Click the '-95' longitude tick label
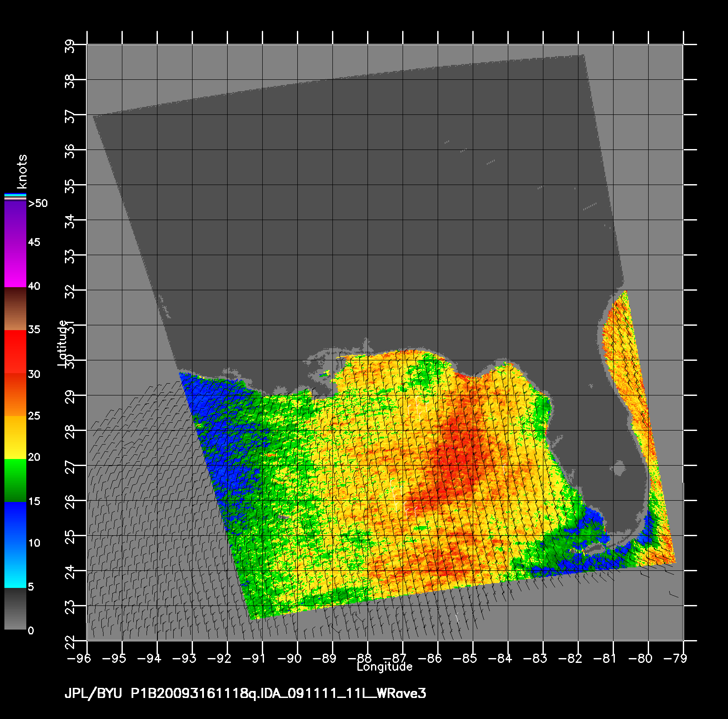Viewport: 728px width, 719px height. point(115,658)
